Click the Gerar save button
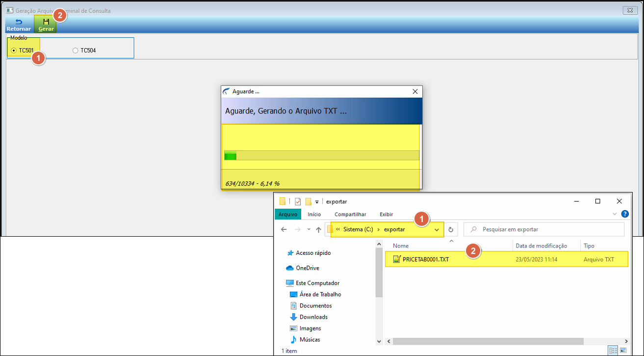644x356 pixels. 46,25
